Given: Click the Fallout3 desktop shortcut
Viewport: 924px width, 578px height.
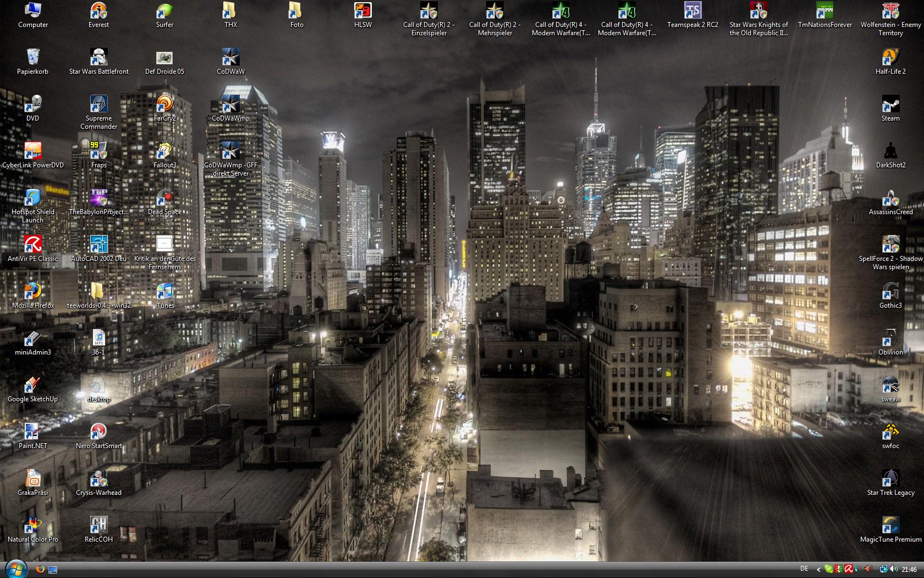Looking at the screenshot, I should click(x=164, y=151).
